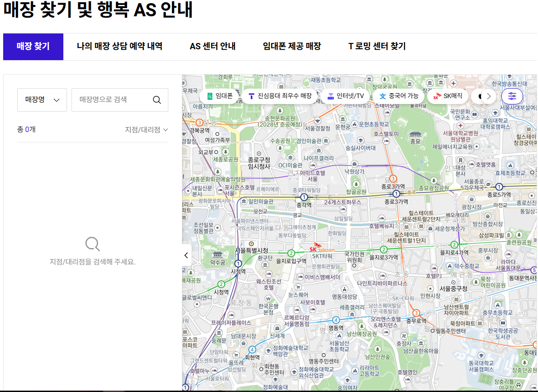This screenshot has width=538, height=392.
Task: Click 명동대성당 church icon on map
Action: [344, 289]
